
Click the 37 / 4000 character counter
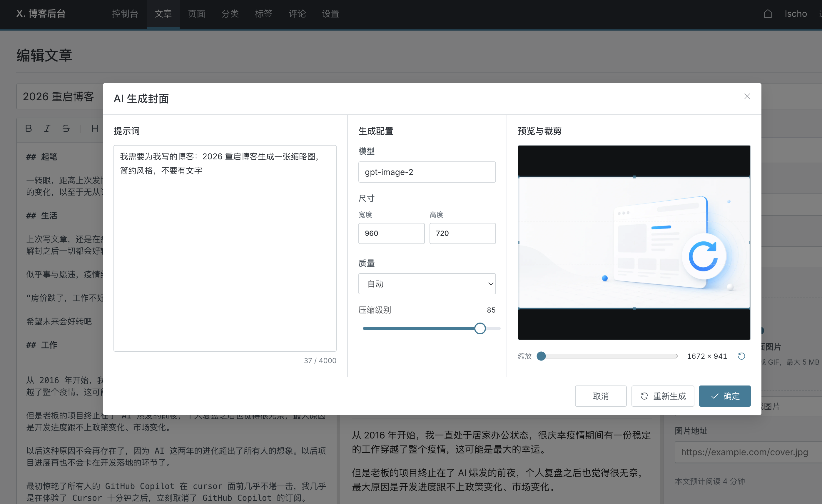tap(320, 361)
